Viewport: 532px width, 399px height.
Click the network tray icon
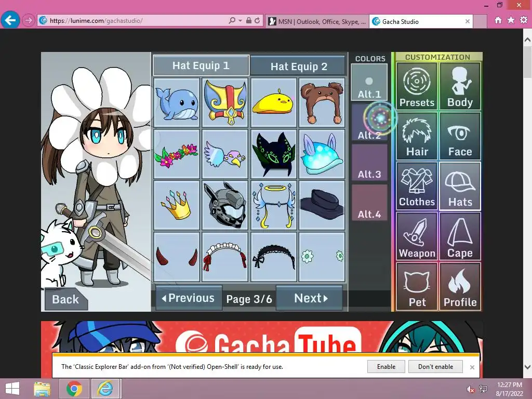coord(483,389)
